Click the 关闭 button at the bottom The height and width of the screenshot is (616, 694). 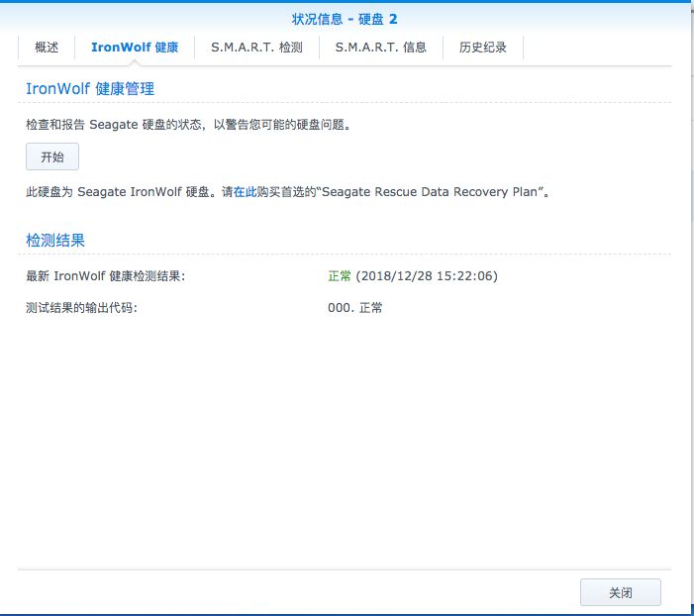click(x=620, y=592)
